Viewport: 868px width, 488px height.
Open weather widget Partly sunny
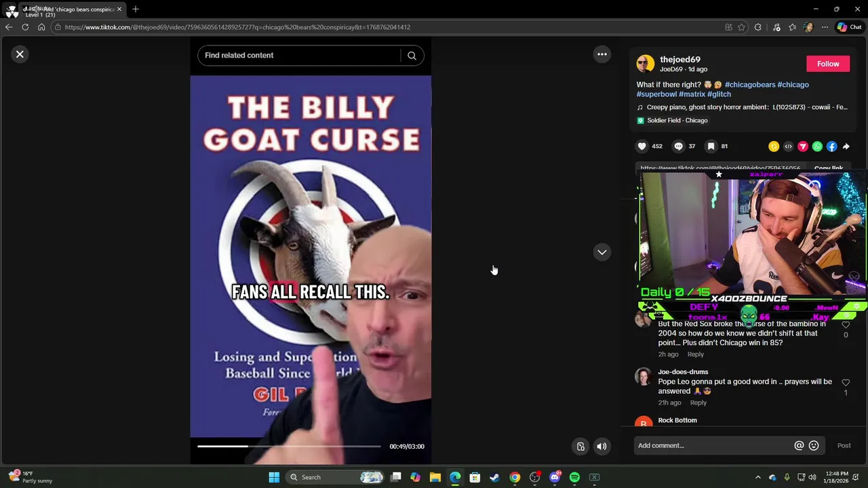pos(31,477)
